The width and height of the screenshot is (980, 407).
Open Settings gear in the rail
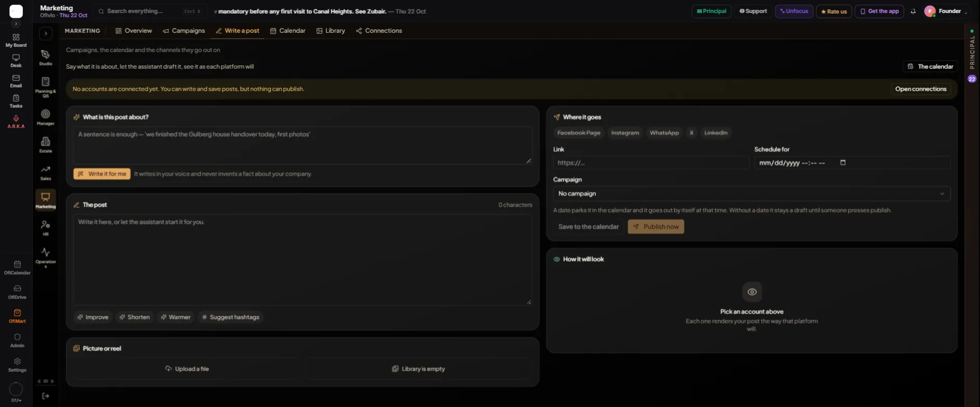coord(17,365)
